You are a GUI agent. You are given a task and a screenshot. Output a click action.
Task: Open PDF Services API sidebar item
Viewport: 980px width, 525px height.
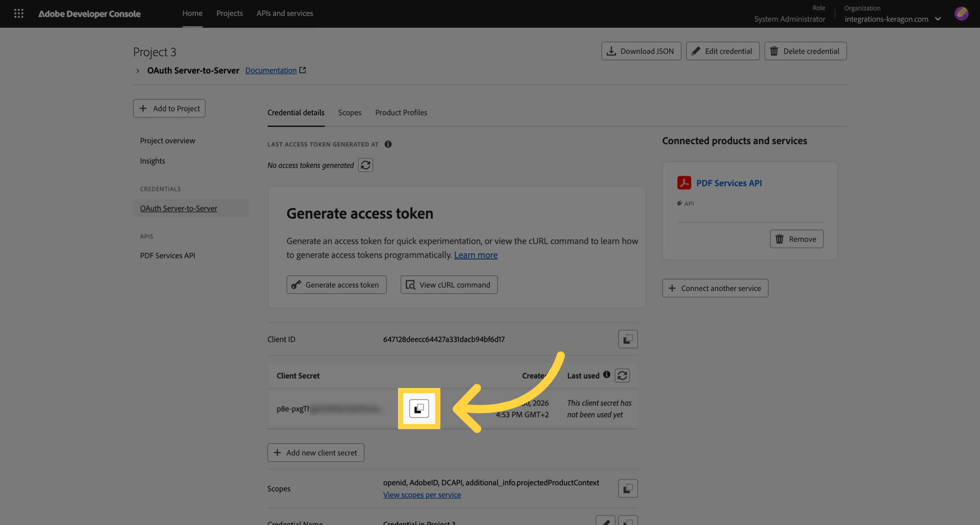168,256
